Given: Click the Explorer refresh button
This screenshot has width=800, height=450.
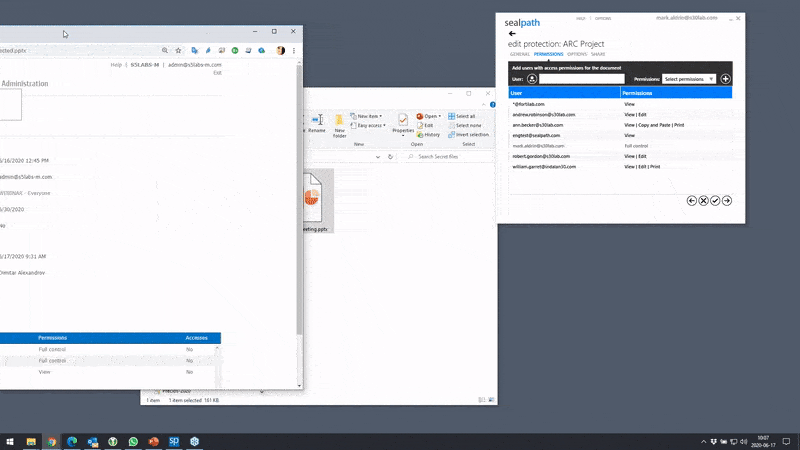Looking at the screenshot, I should point(390,157).
